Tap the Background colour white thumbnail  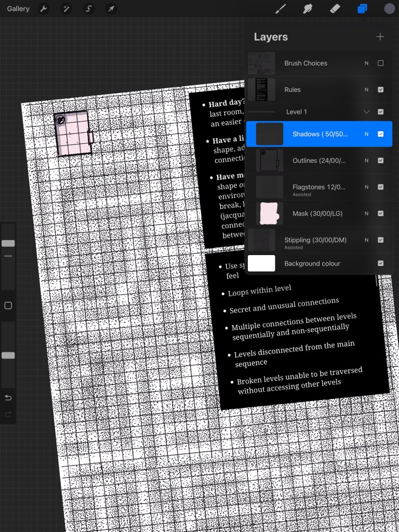pos(261,263)
